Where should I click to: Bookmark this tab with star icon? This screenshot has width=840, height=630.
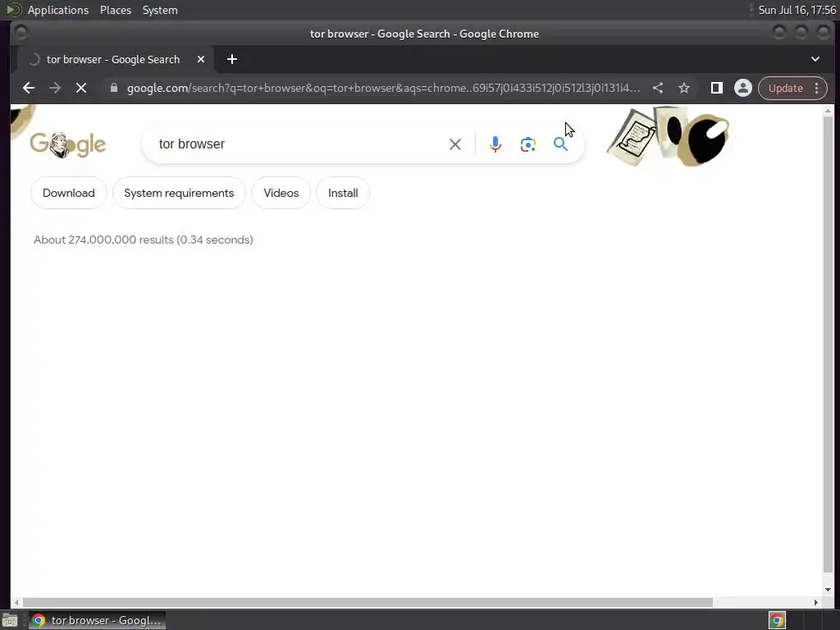(x=684, y=88)
